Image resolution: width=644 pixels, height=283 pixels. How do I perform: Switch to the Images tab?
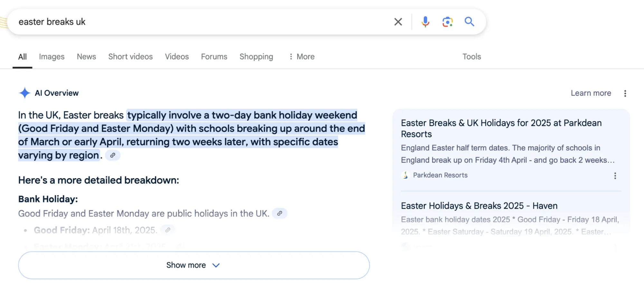52,57
